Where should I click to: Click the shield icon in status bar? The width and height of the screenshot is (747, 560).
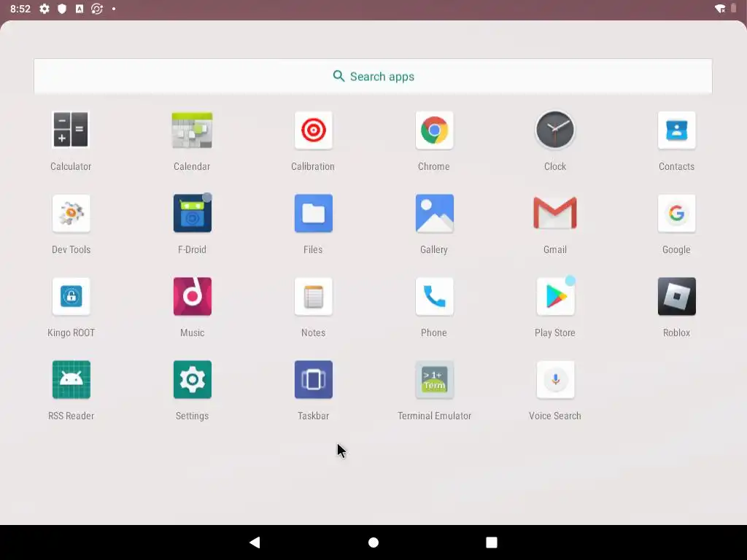tap(62, 9)
